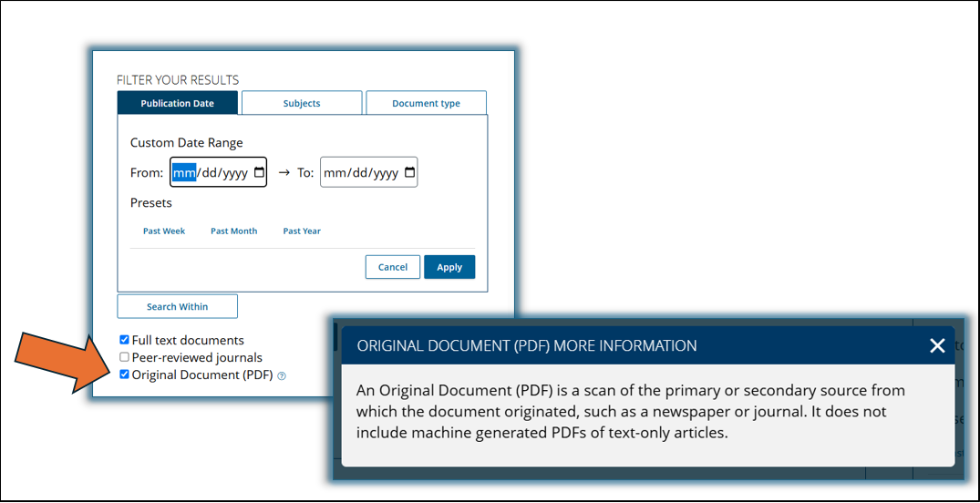
Task: Click the Custom Date Range heading
Action: click(186, 143)
